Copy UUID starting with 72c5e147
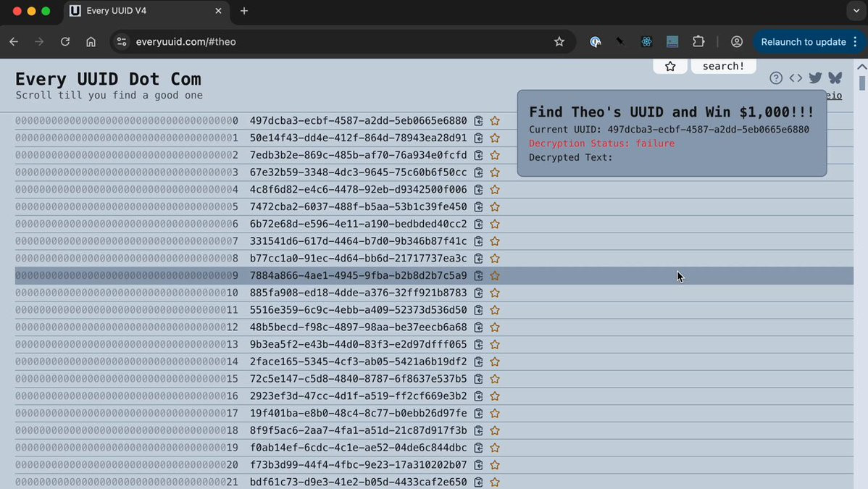This screenshot has height=489, width=868. click(x=478, y=379)
